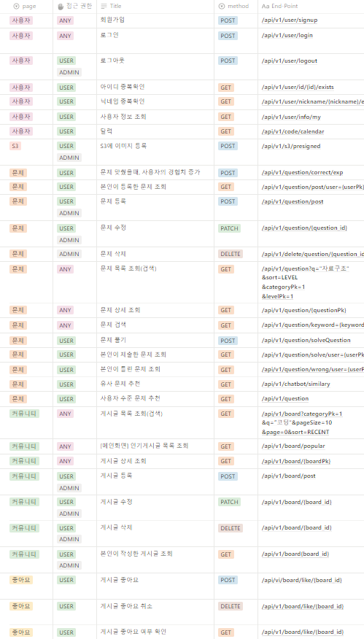
Task: Click the 문제 목록 조회(검색) title
Action: click(x=128, y=269)
